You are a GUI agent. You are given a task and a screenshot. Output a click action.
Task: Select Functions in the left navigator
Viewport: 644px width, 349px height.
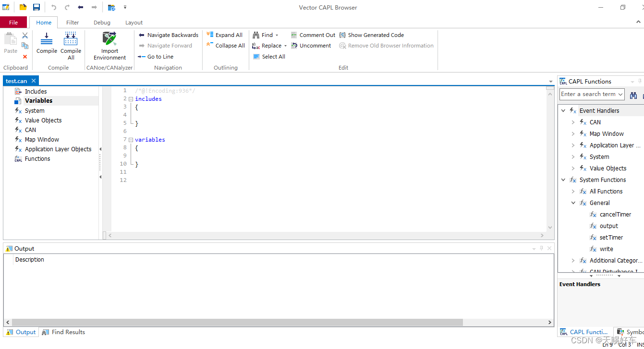click(37, 159)
